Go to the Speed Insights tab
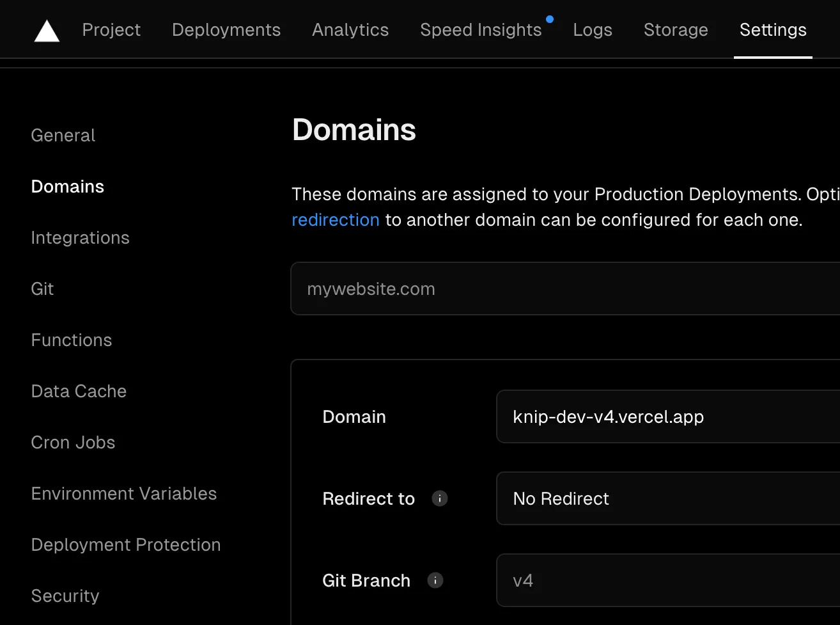 pyautogui.click(x=481, y=29)
